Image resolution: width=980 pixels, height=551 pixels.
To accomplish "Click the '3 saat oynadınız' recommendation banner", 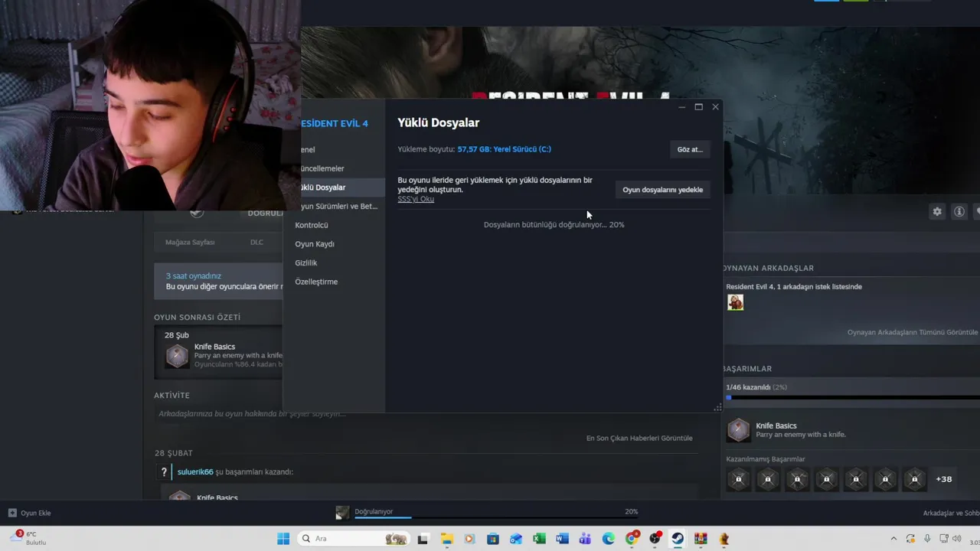I will click(x=219, y=281).
